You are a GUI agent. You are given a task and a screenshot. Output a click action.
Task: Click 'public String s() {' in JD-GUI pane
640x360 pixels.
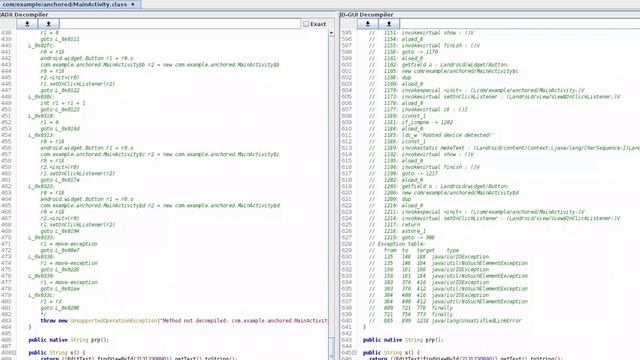point(391,353)
